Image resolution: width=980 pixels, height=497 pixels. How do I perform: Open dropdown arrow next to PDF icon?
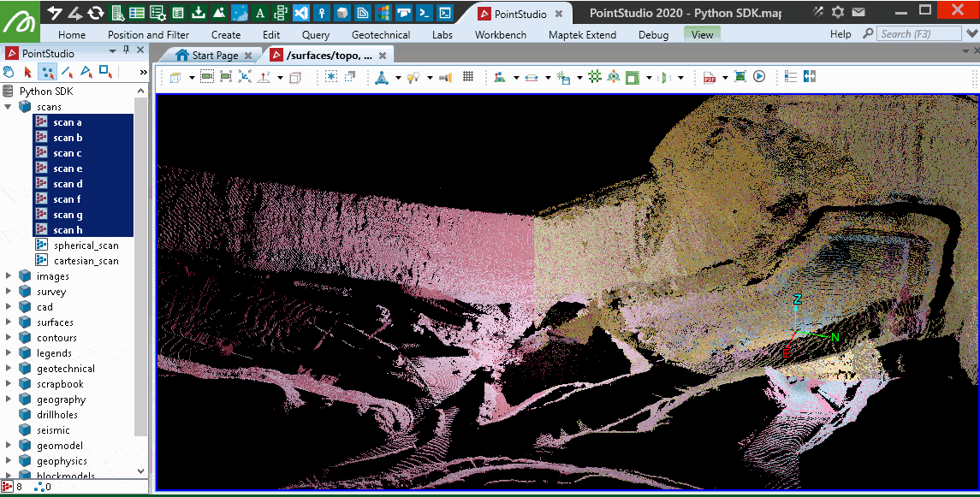(724, 78)
